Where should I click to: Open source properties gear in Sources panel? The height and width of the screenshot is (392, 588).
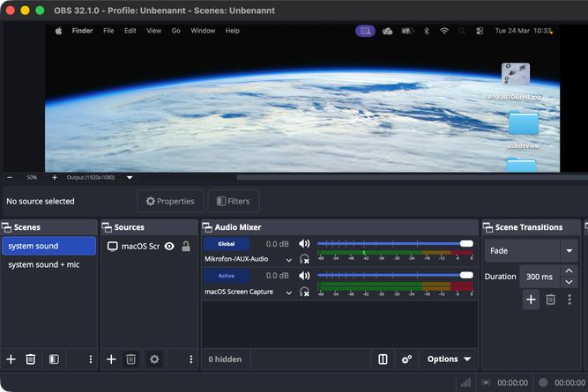coord(154,359)
